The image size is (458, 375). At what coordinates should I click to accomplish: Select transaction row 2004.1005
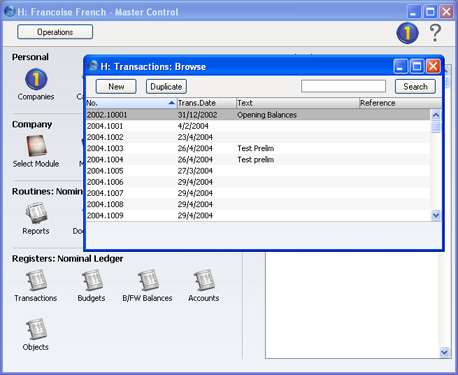pyautogui.click(x=258, y=171)
